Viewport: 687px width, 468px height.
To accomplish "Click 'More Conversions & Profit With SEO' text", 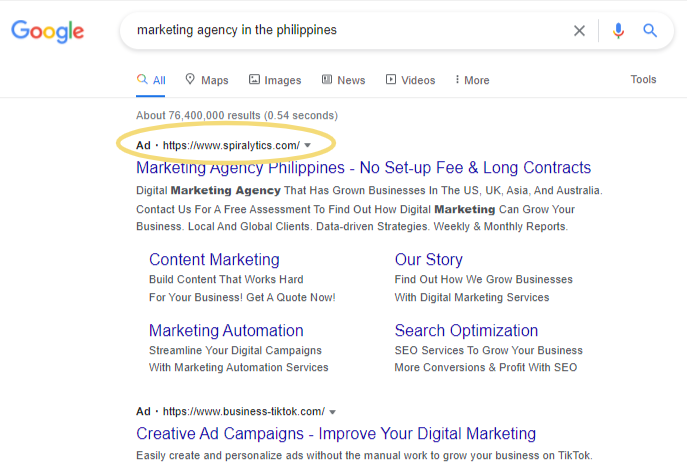I will (x=485, y=368).
